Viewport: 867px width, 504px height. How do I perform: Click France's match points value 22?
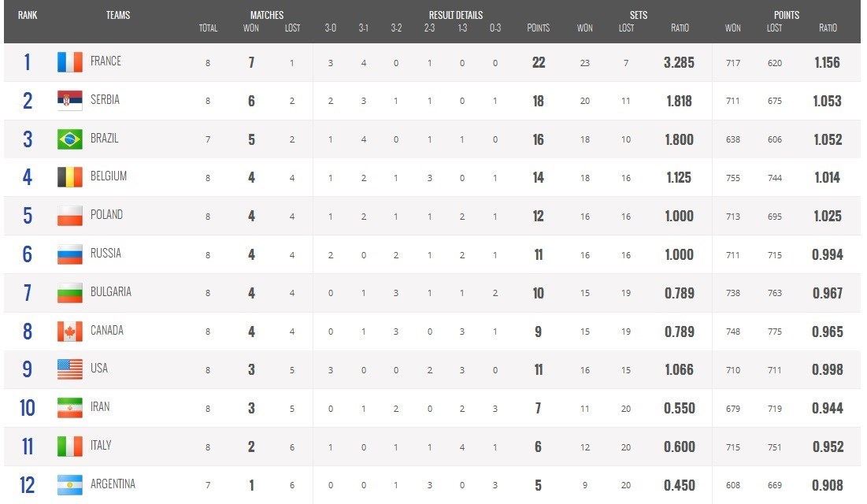(539, 62)
